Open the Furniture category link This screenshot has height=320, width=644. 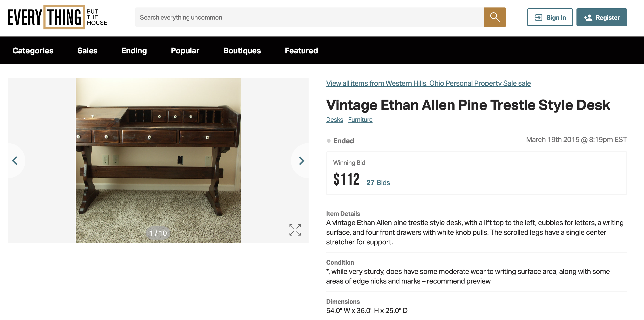[360, 120]
